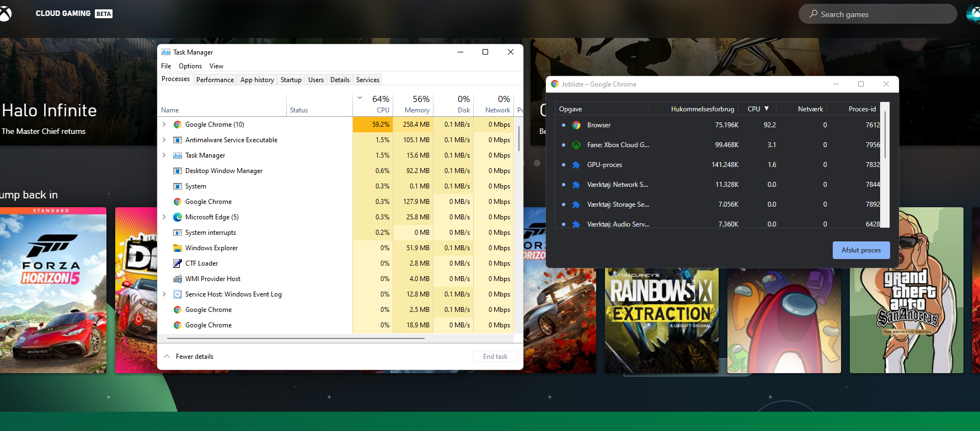Select the GPU-proces row in Jobliste

coord(717,165)
